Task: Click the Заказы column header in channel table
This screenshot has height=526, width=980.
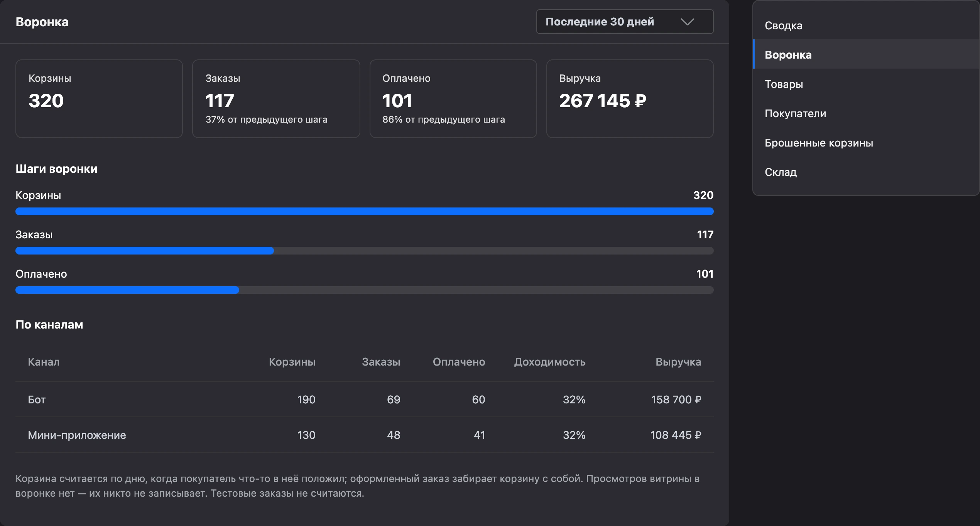Action: pos(381,362)
